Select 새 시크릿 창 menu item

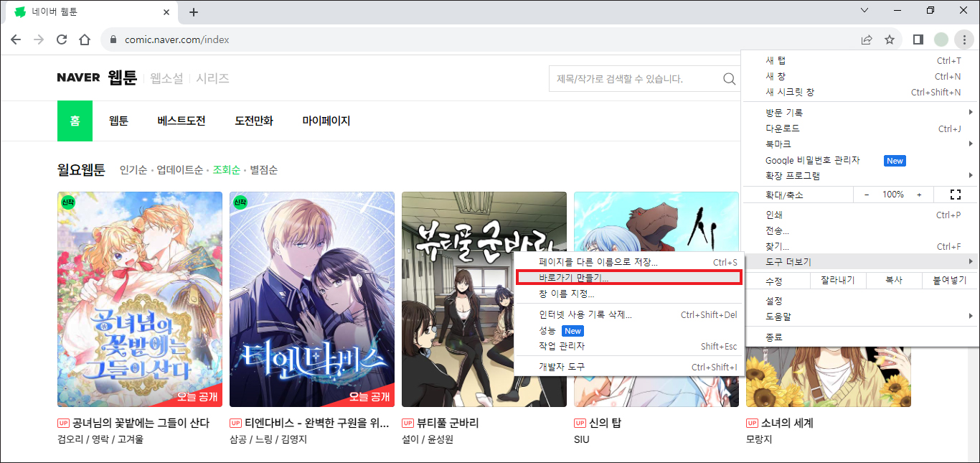pyautogui.click(x=859, y=92)
